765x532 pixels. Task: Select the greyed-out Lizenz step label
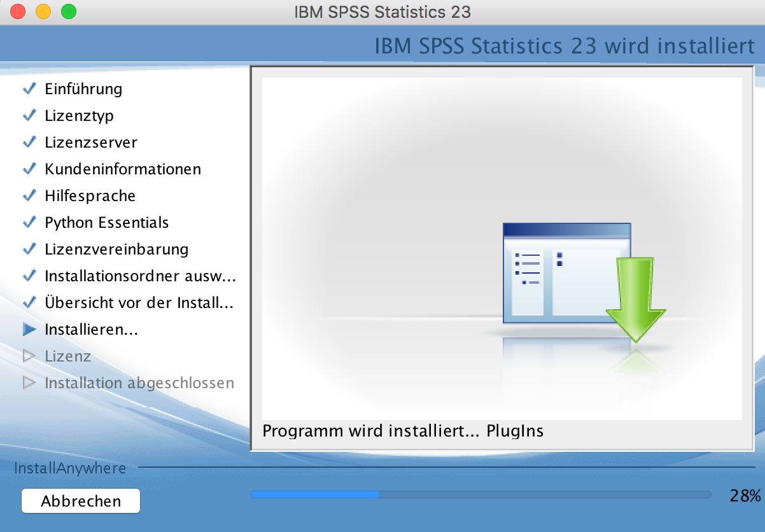click(x=67, y=356)
